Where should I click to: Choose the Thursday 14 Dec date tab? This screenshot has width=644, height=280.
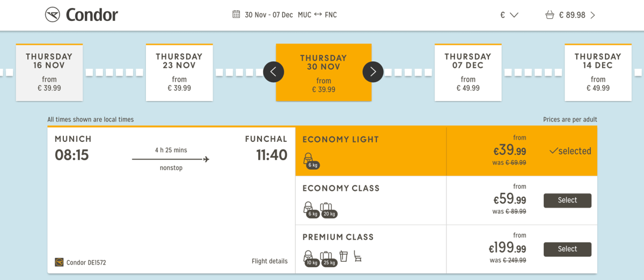click(x=598, y=72)
